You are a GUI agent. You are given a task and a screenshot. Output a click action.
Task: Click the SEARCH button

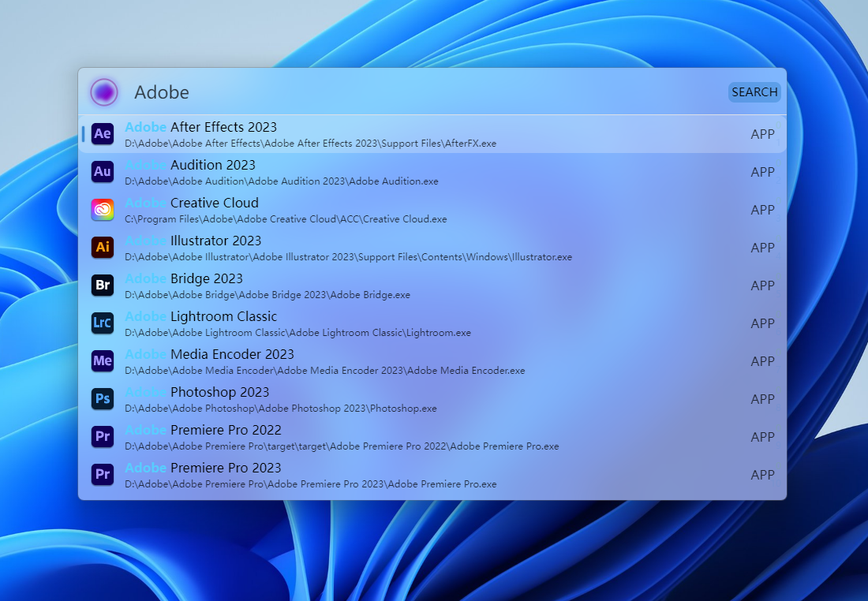[x=754, y=91]
